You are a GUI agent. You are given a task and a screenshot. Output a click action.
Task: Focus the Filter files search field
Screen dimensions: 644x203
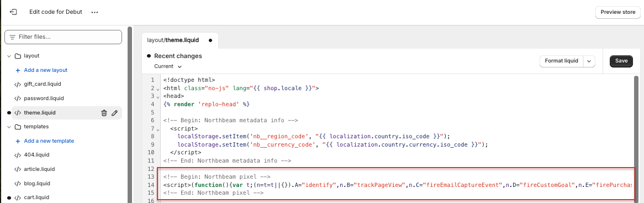[64, 37]
